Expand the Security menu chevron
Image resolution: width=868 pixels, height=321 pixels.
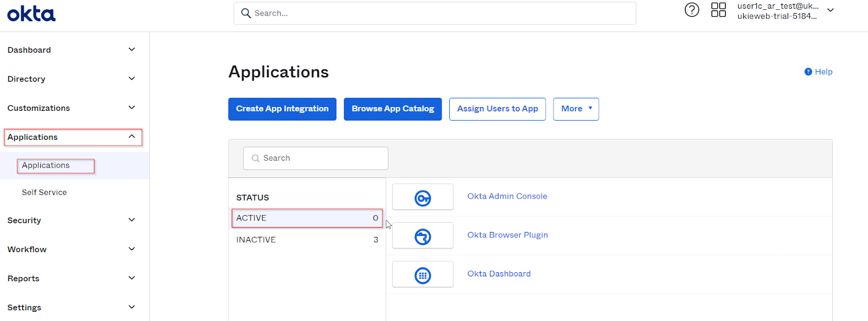click(x=132, y=219)
